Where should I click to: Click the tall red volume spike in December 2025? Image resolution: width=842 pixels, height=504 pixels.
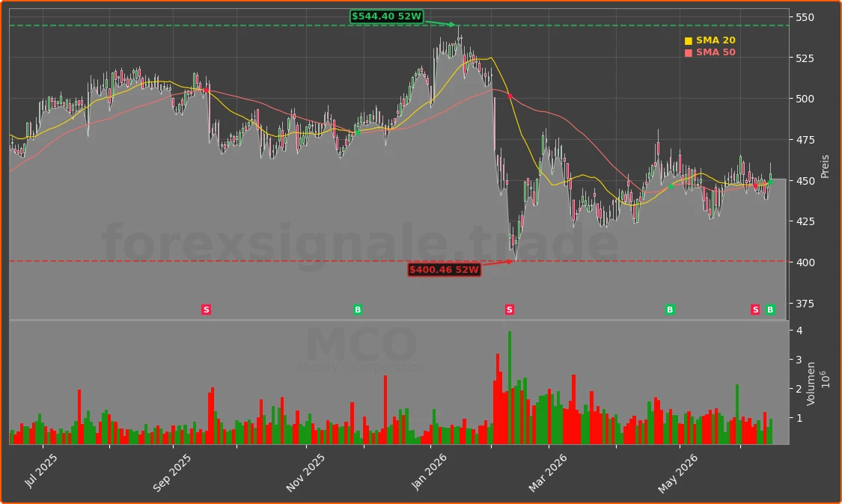point(385,410)
